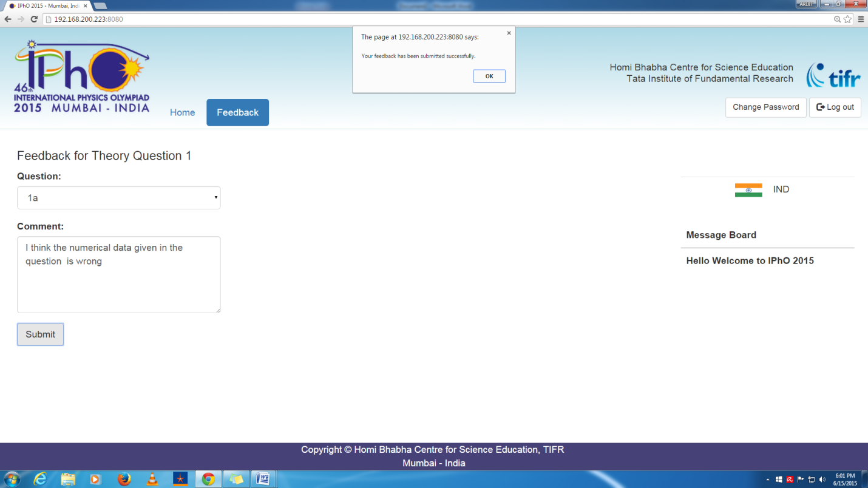868x488 pixels.
Task: Open the volume speaker tray icon
Action: 822,480
